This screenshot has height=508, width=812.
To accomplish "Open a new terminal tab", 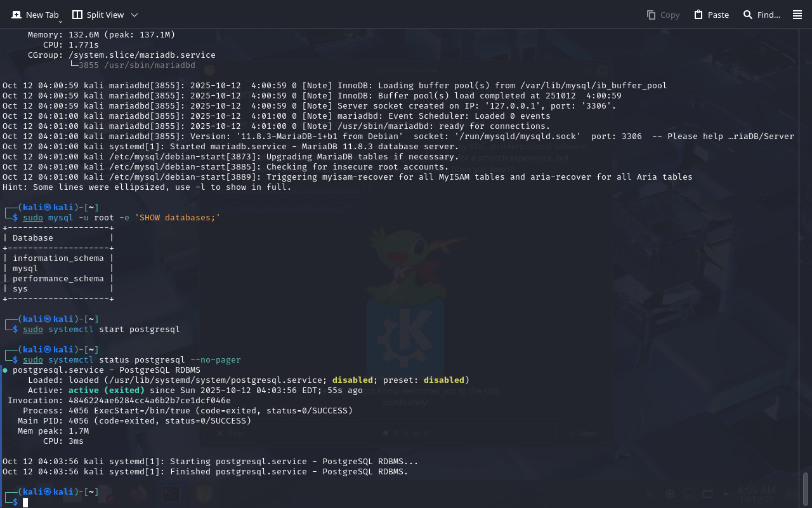I will coord(35,15).
